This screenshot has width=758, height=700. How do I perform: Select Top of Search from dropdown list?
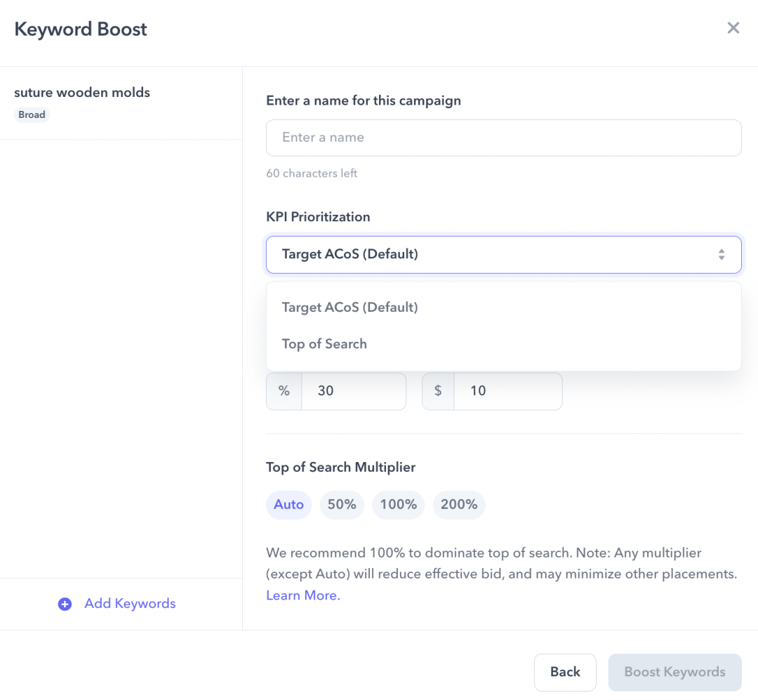324,344
